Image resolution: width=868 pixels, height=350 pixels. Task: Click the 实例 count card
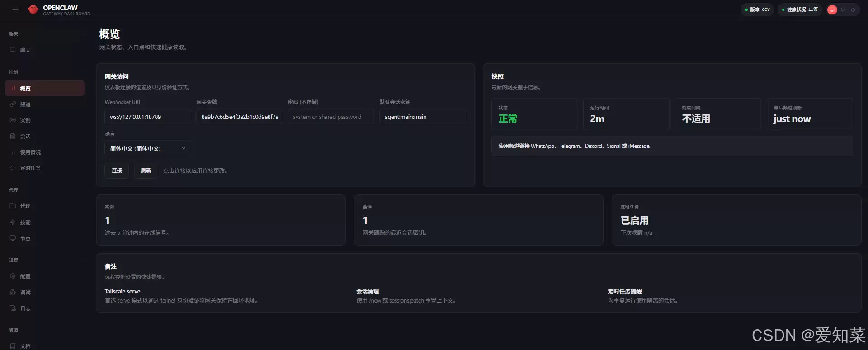(221, 220)
